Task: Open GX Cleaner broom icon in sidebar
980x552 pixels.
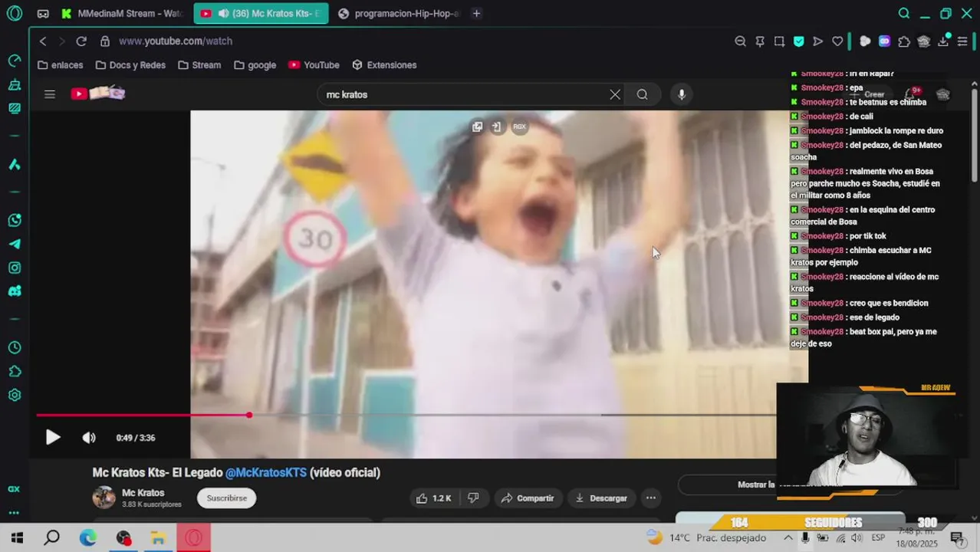Action: point(14,84)
